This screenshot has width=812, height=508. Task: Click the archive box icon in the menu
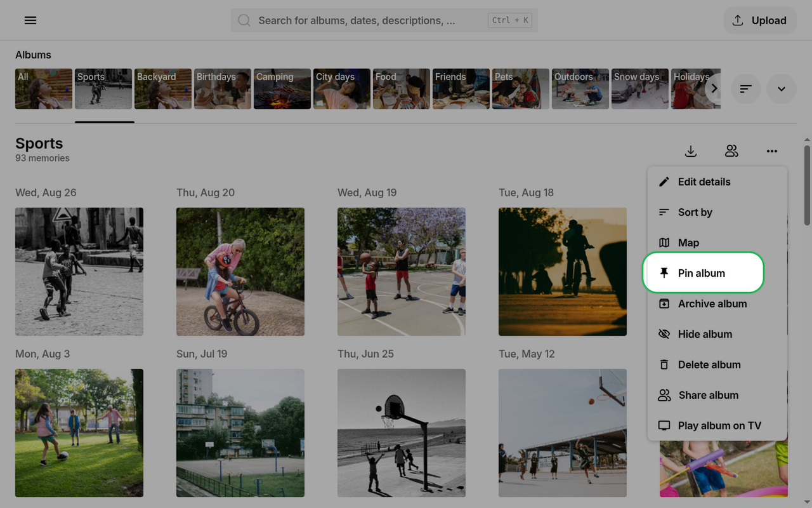pos(664,304)
